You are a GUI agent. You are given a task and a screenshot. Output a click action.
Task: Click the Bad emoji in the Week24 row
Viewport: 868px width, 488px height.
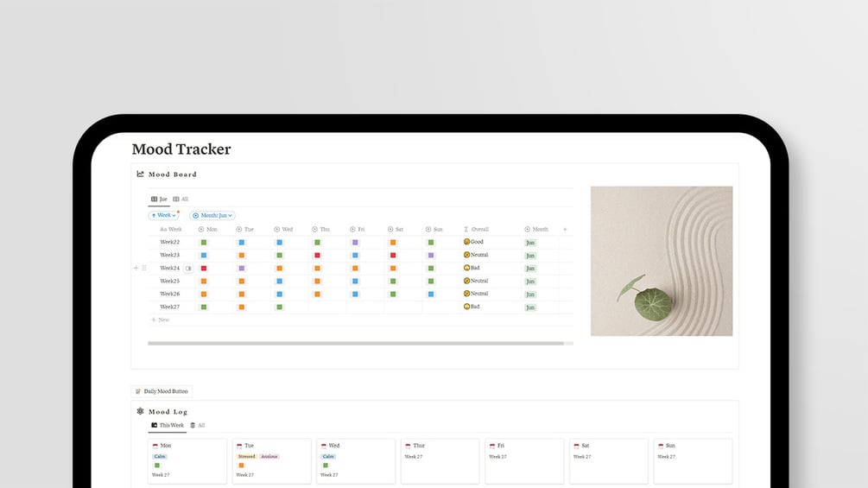(x=466, y=268)
